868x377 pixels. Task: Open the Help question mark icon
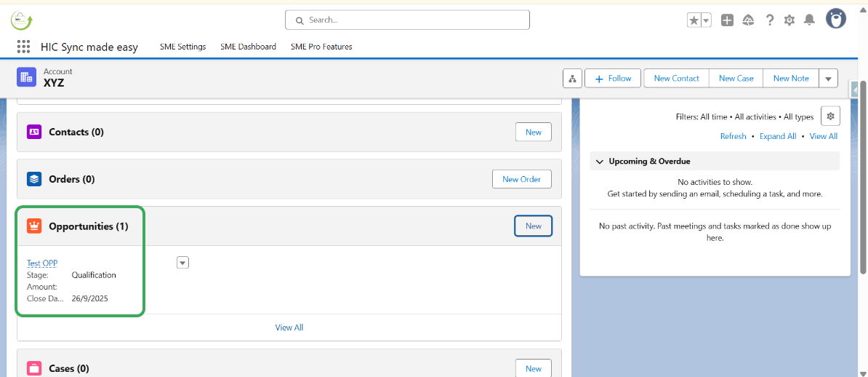click(769, 20)
